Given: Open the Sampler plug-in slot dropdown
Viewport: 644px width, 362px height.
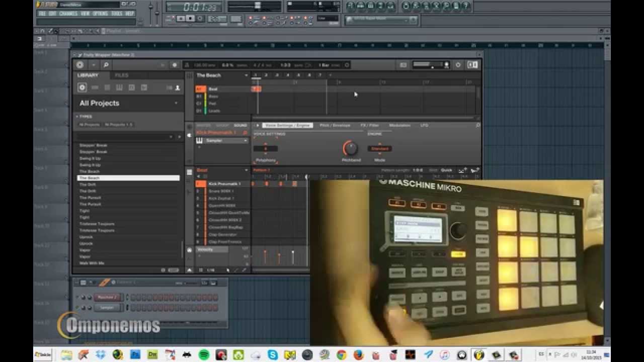Looking at the screenshot, I should coord(246,140).
